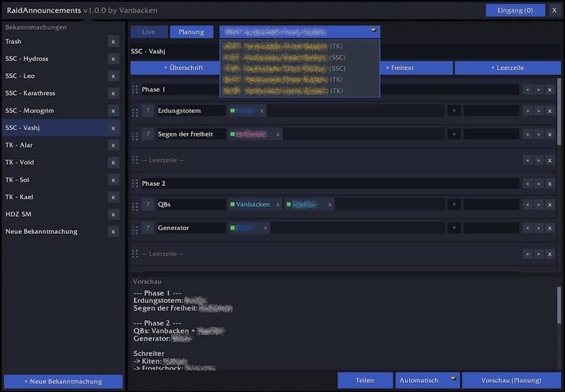Delete the Phase 1 heading row
This screenshot has height=392, width=565.
[550, 90]
